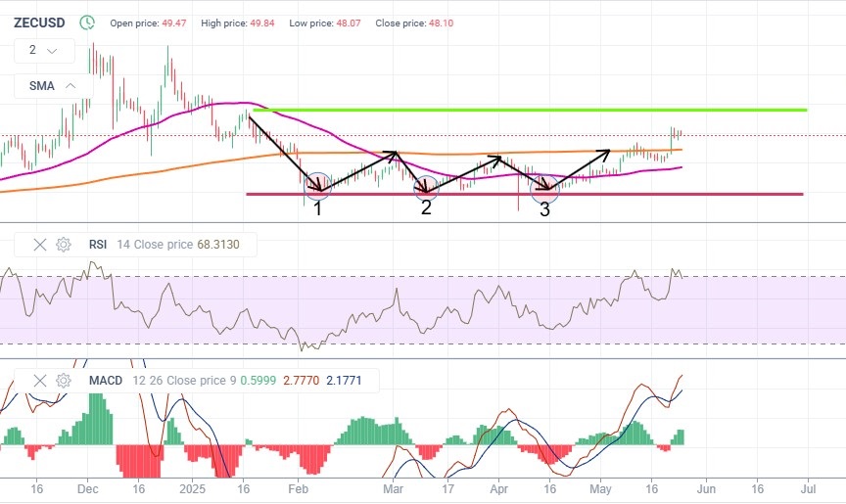The width and height of the screenshot is (846, 504).
Task: Click the High price value 49.84
Action: click(x=262, y=23)
